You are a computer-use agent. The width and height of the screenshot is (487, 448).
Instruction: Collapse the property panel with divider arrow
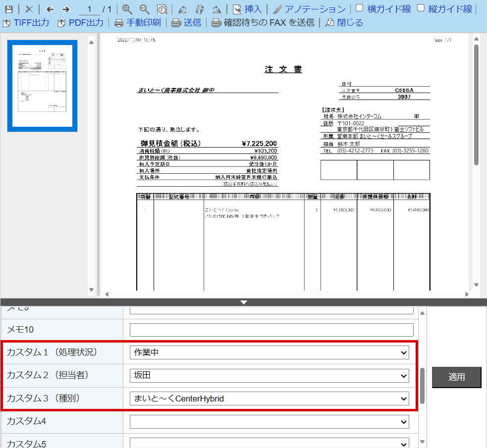click(x=243, y=302)
